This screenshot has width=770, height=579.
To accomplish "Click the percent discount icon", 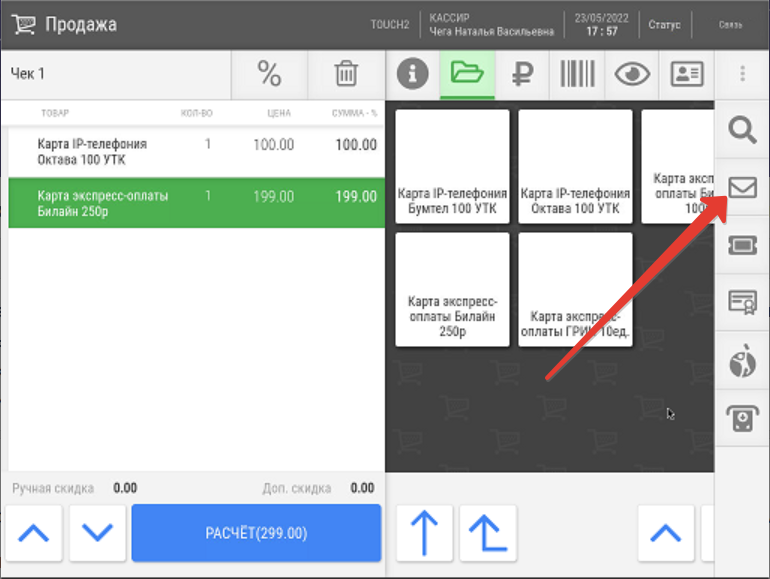I will [x=269, y=74].
